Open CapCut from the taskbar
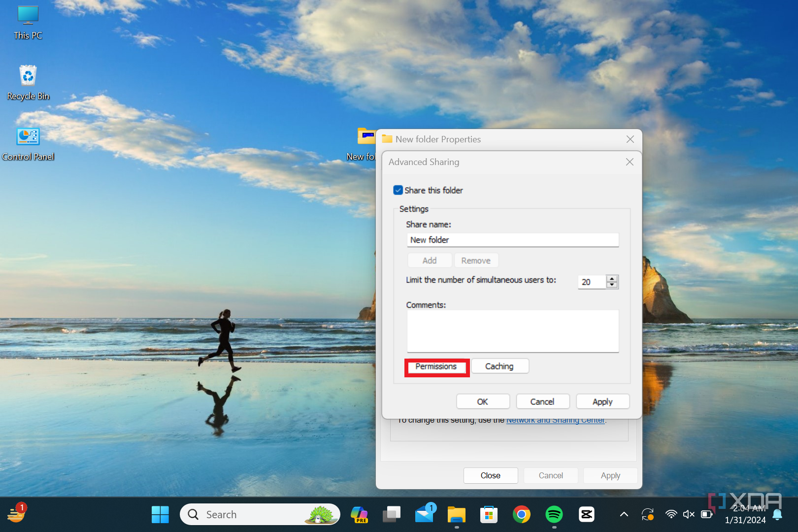The height and width of the screenshot is (532, 798). click(x=586, y=514)
